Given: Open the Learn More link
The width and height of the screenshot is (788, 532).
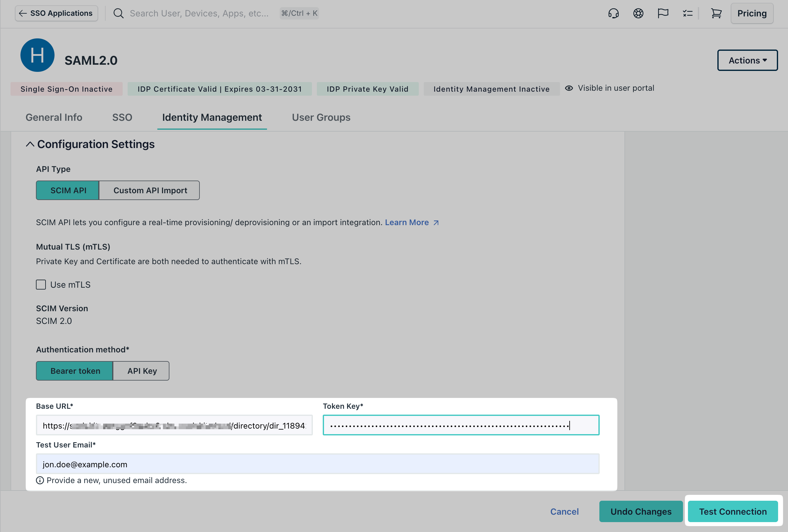Looking at the screenshot, I should [407, 222].
